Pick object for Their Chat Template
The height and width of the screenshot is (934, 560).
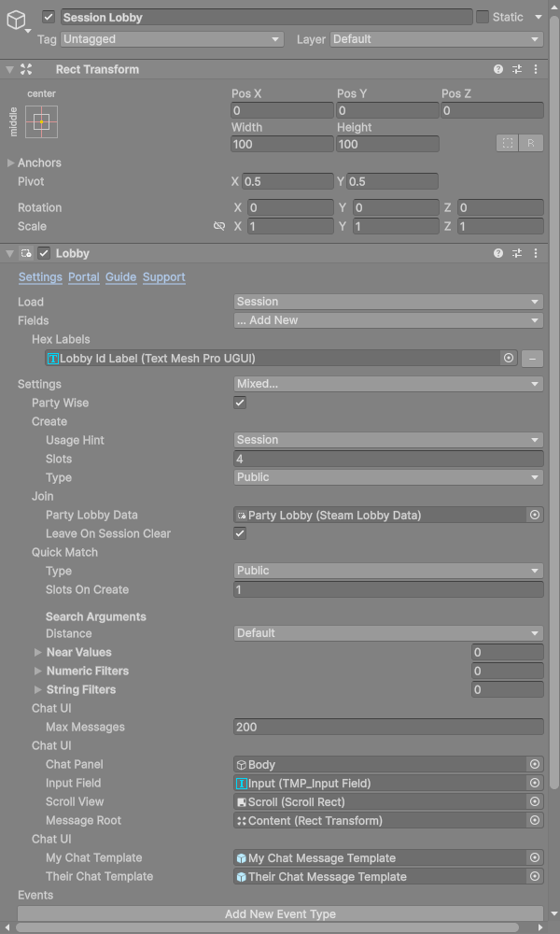pos(535,876)
